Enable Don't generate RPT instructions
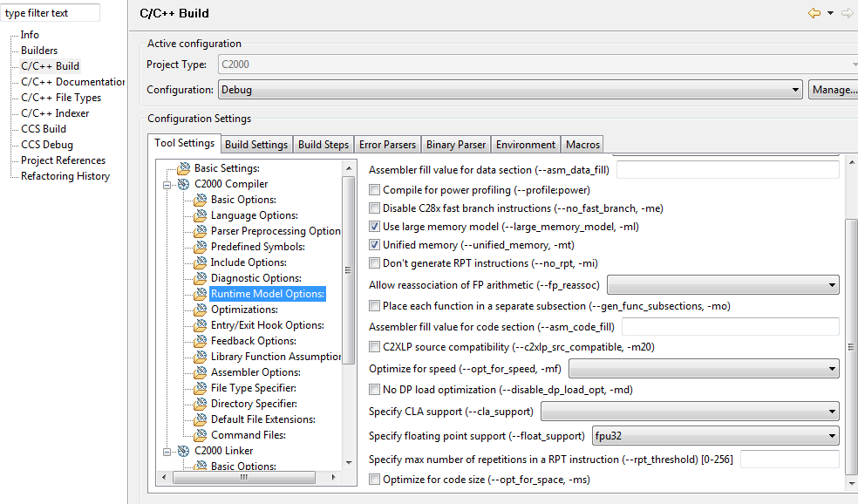This screenshot has height=504, width=858. coord(374,263)
